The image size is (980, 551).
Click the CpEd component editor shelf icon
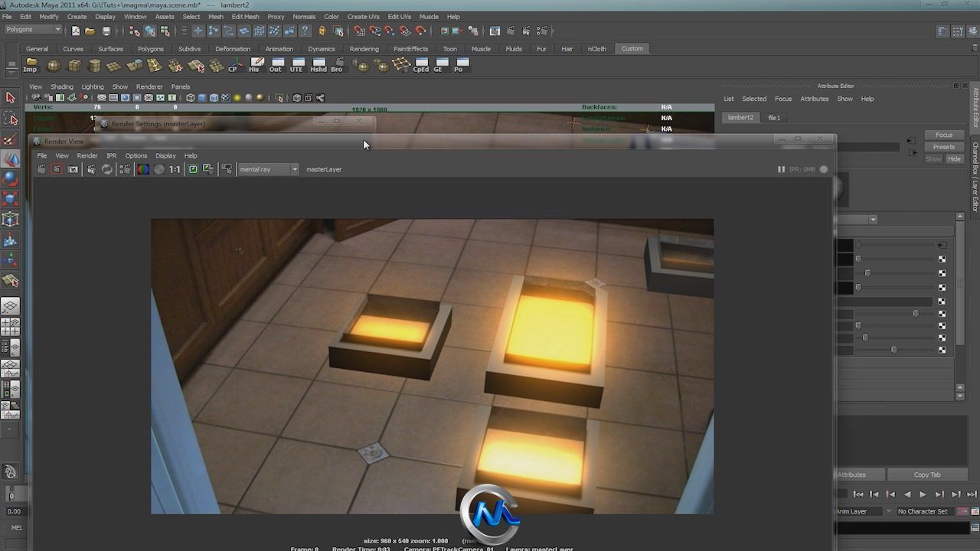[421, 65]
